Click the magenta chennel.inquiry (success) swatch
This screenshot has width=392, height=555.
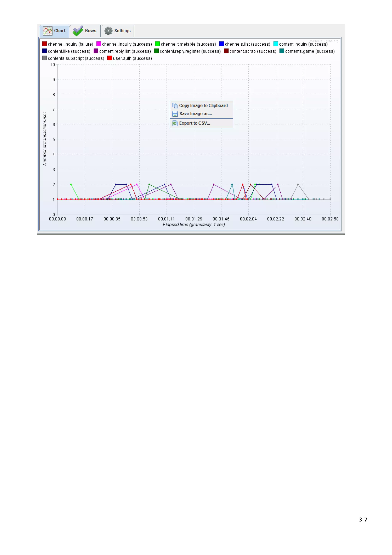(x=99, y=44)
